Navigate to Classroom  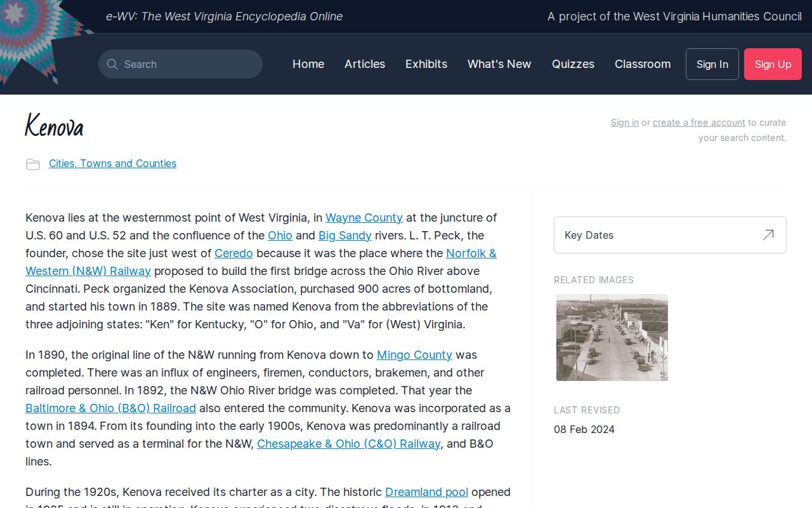[643, 64]
